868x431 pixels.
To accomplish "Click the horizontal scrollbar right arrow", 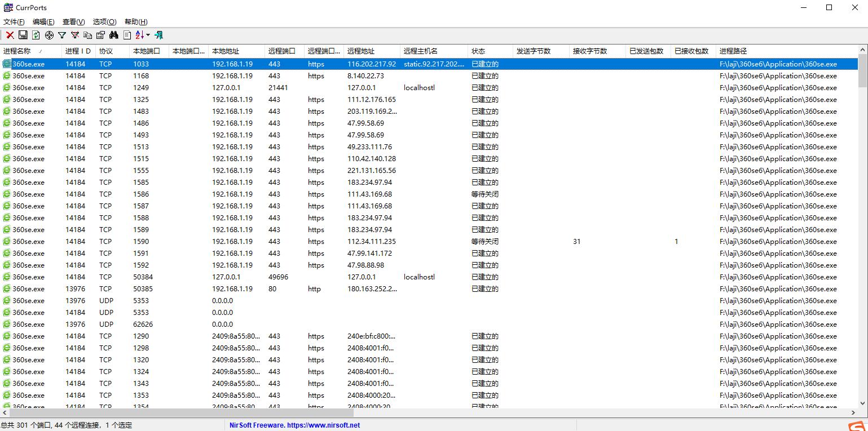I will (853, 413).
